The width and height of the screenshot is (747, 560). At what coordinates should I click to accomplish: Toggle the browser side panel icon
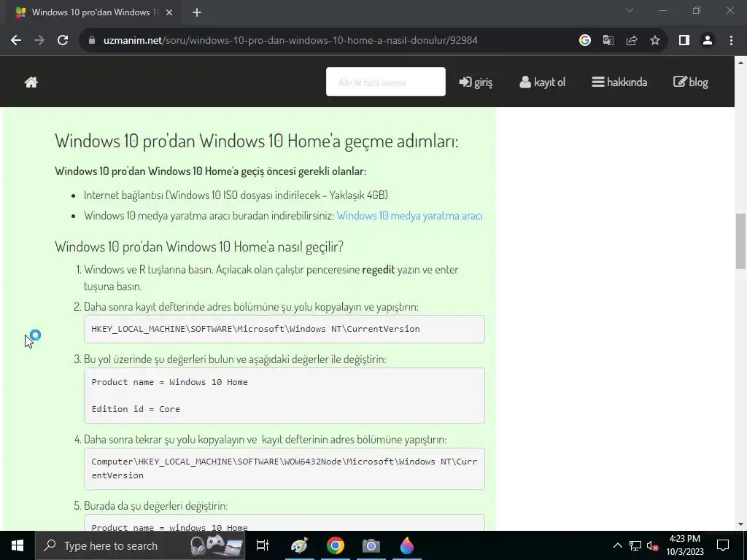click(x=684, y=41)
